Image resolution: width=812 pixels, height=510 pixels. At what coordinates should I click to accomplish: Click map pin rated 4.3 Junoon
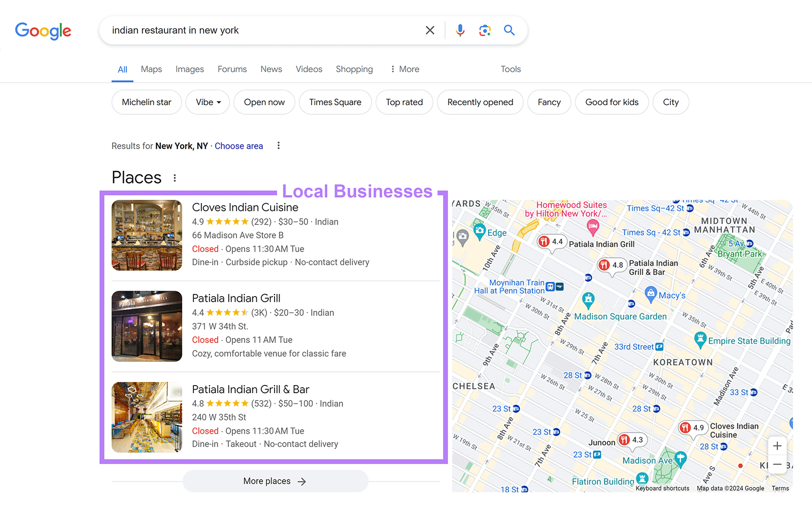click(631, 440)
